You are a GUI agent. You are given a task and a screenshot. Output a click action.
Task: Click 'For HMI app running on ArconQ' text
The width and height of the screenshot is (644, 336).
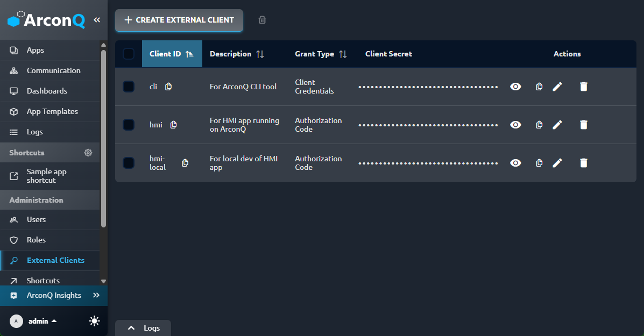click(244, 125)
